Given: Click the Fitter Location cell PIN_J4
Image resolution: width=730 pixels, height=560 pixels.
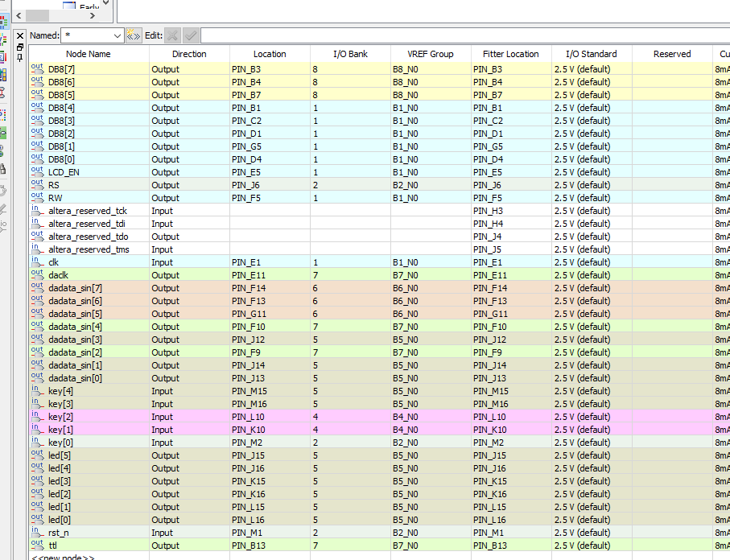Looking at the screenshot, I should coord(511,237).
